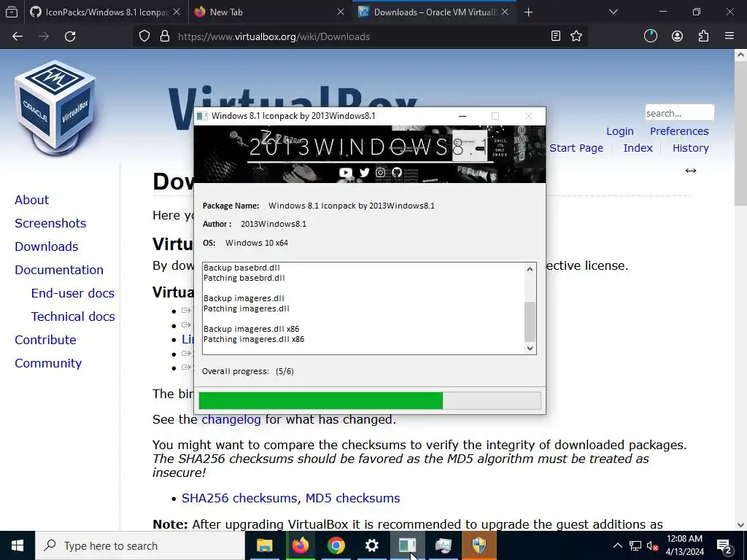Open a new tab with plus button
The height and width of the screenshot is (560, 747).
pyautogui.click(x=528, y=12)
